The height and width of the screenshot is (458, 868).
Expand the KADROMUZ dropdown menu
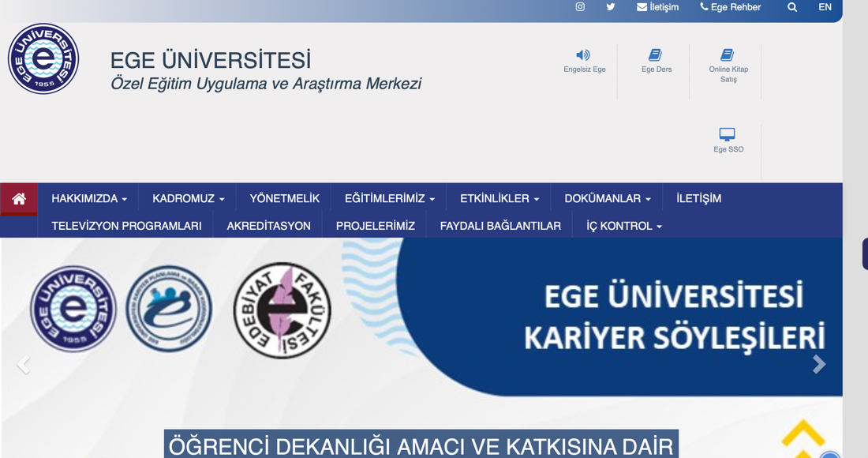click(x=189, y=199)
